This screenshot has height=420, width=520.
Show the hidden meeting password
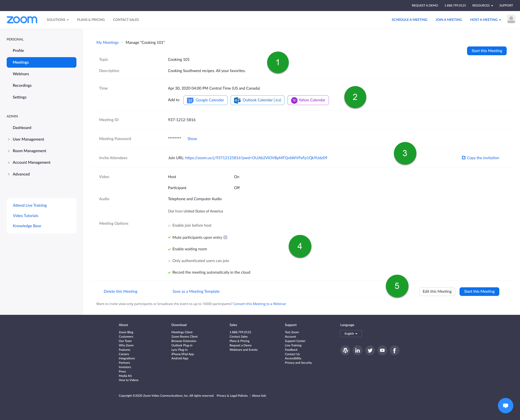click(x=192, y=139)
